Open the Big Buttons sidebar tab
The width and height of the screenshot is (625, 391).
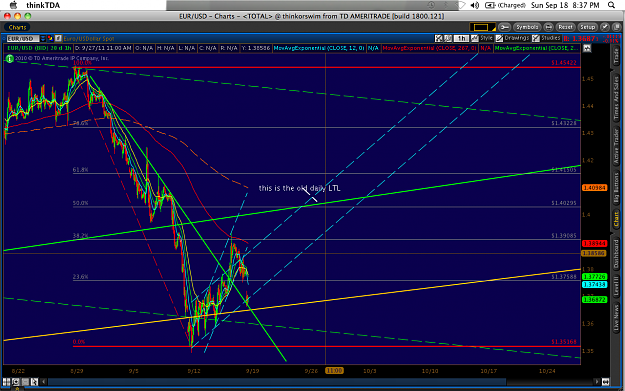616,188
